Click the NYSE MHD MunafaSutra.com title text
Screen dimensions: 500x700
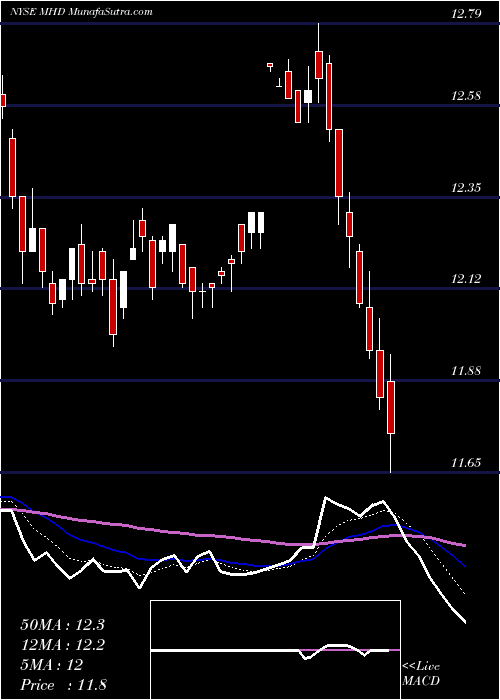[x=82, y=12]
